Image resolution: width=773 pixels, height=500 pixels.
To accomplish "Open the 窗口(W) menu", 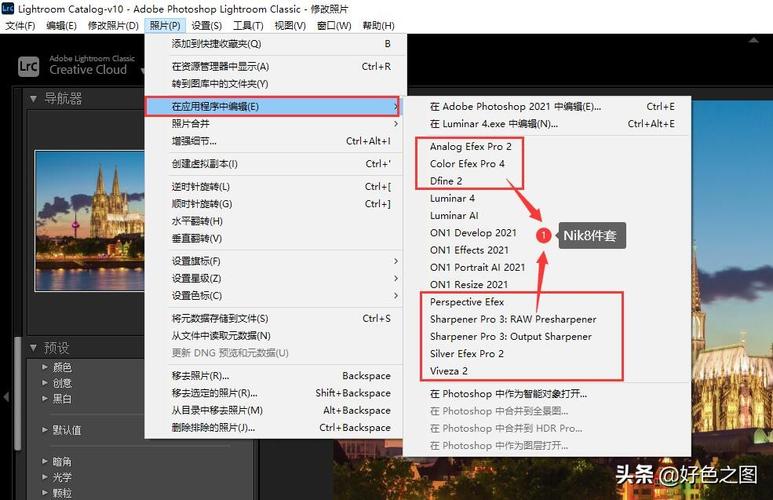I will tap(334, 26).
